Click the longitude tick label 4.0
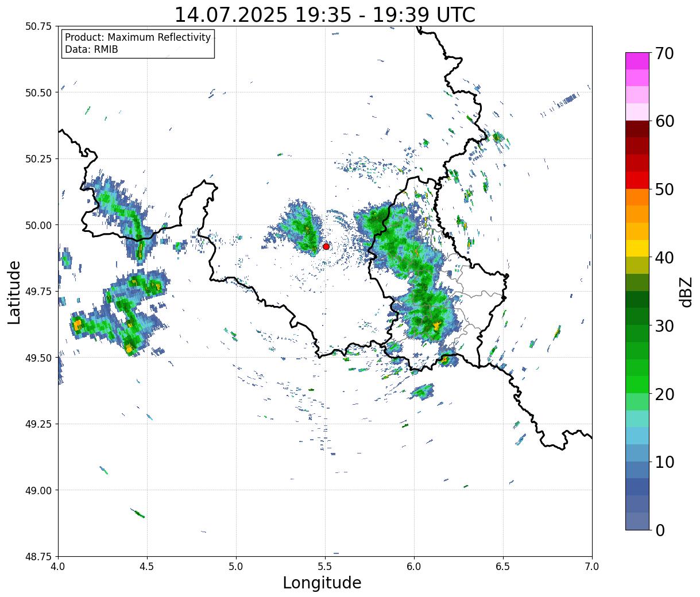Screen dimensions: 700x597 pos(58,567)
